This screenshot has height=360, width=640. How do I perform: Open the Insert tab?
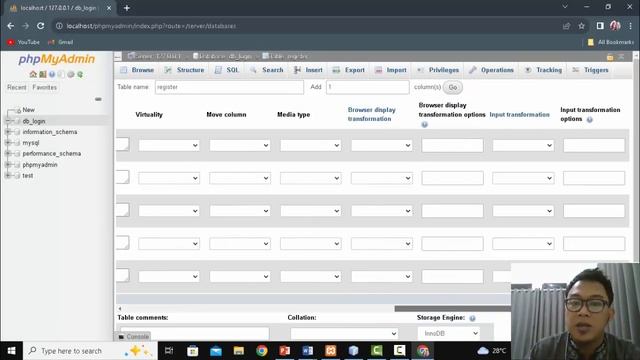click(x=309, y=70)
